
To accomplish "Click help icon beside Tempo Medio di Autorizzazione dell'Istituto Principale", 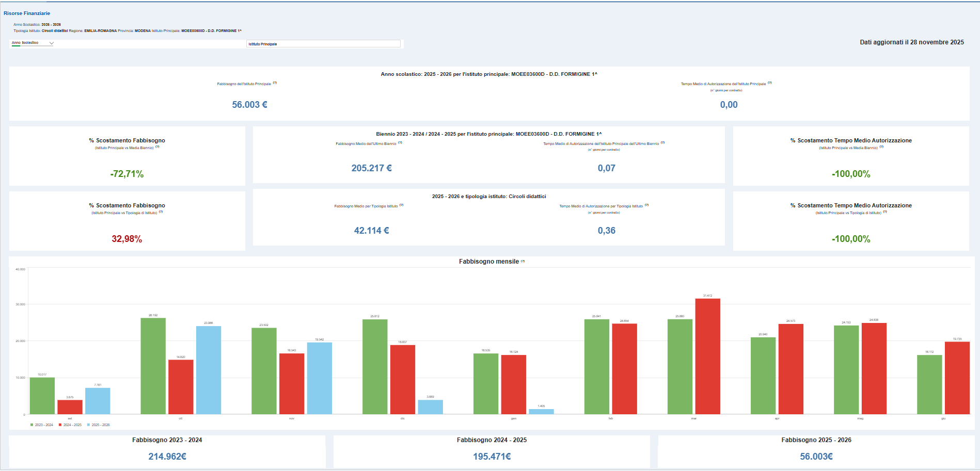I will (x=769, y=83).
